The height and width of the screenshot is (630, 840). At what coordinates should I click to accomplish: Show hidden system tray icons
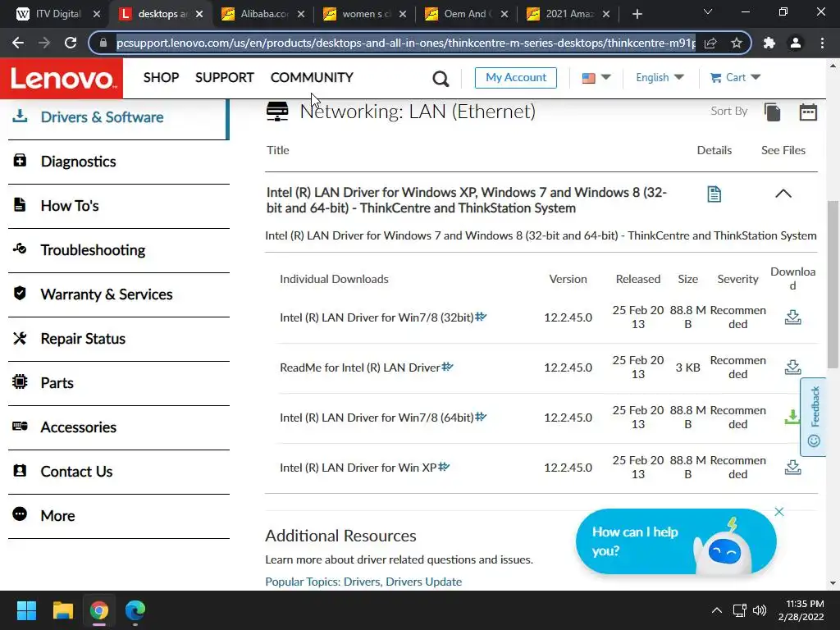716,610
